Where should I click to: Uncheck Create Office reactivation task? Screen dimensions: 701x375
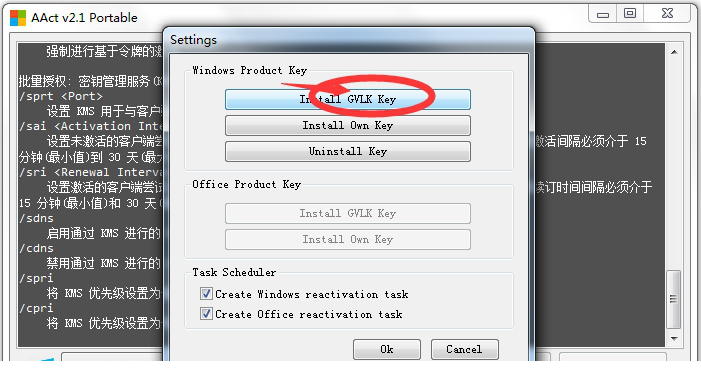click(206, 314)
